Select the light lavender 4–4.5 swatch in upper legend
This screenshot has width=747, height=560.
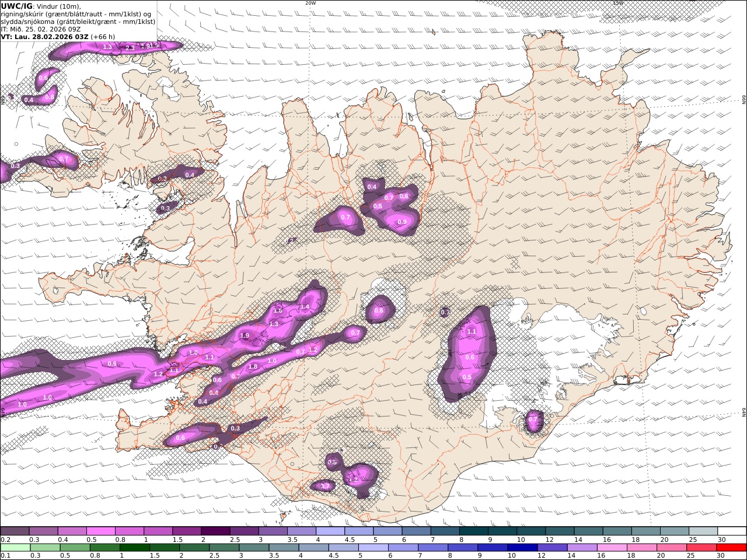(330, 531)
